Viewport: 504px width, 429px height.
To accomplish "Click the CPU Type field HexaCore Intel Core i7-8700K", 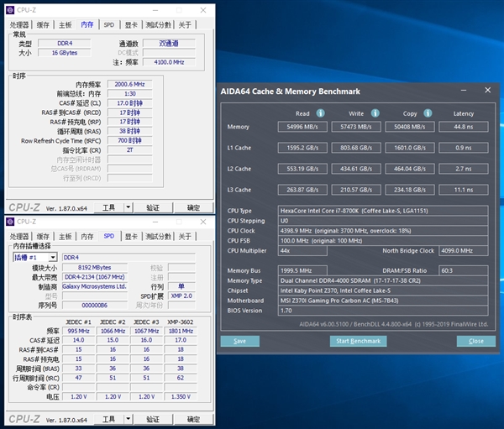I will [383, 211].
